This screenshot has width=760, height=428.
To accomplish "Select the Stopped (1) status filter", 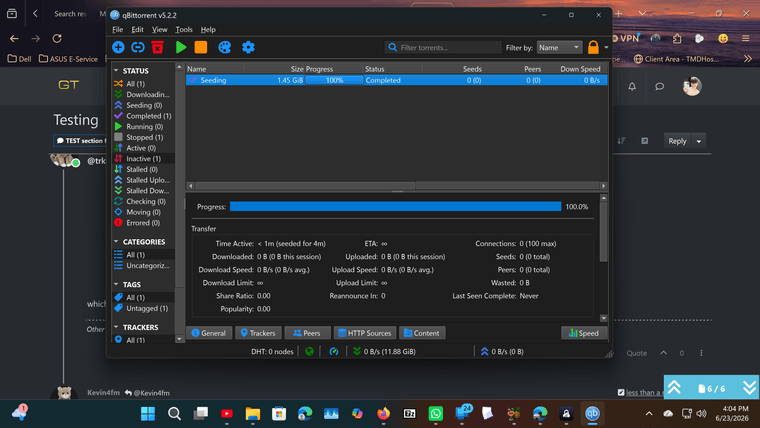I will pyautogui.click(x=143, y=137).
